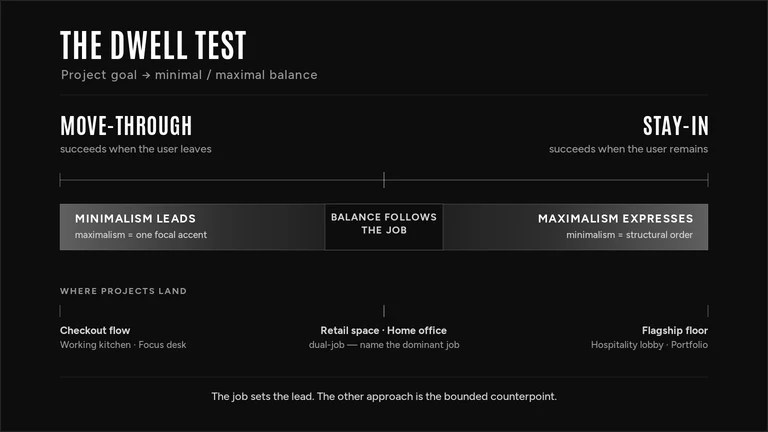Click the title THE DWELL TEST
768x432 pixels.
tap(153, 46)
